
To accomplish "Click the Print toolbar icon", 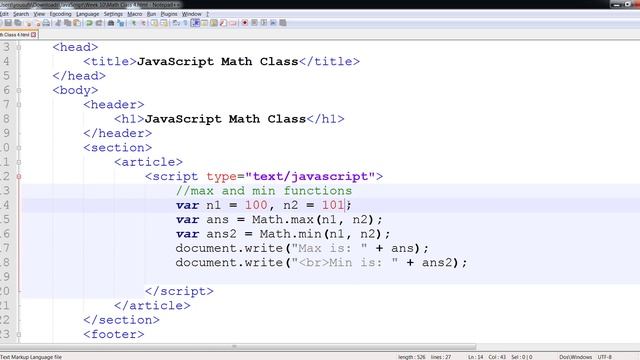I will tap(46, 23).
